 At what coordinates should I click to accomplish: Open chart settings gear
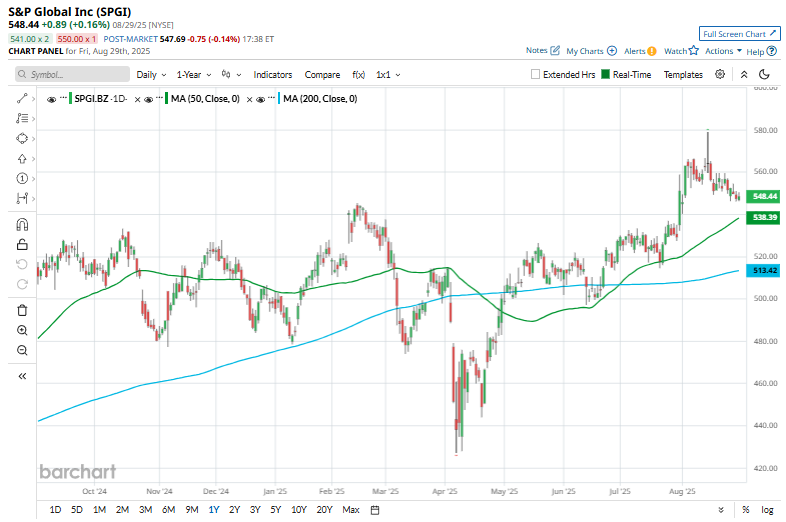(x=720, y=74)
